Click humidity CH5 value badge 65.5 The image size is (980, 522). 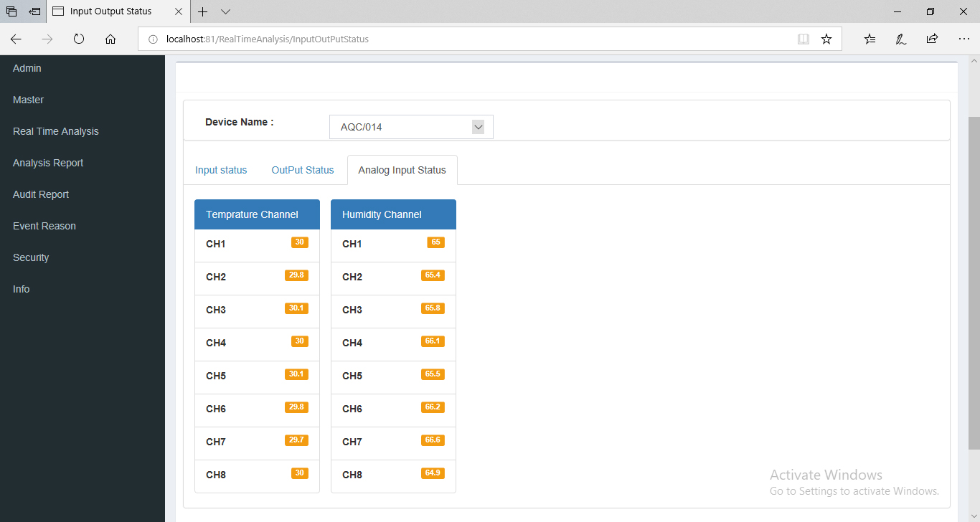point(433,374)
